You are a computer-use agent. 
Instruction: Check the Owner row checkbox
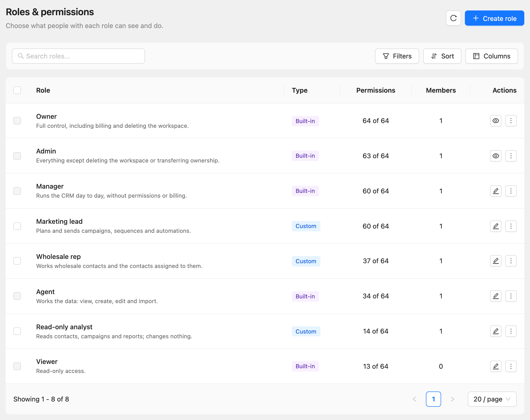pos(17,121)
